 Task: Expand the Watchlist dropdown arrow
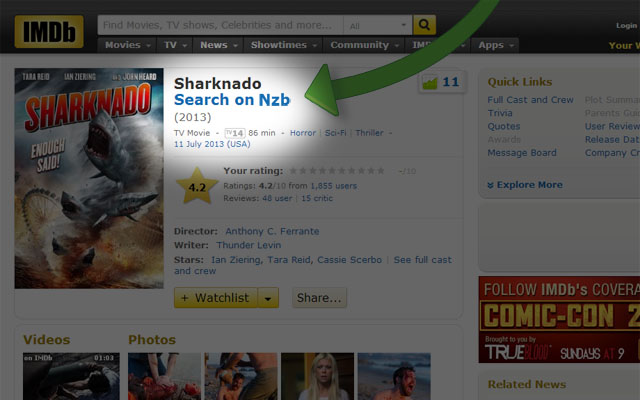268,298
